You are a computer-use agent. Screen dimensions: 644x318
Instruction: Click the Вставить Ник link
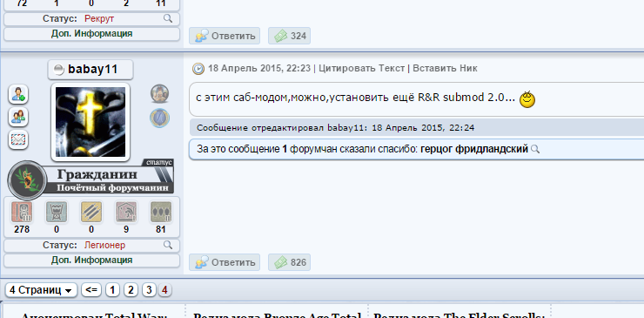(445, 68)
